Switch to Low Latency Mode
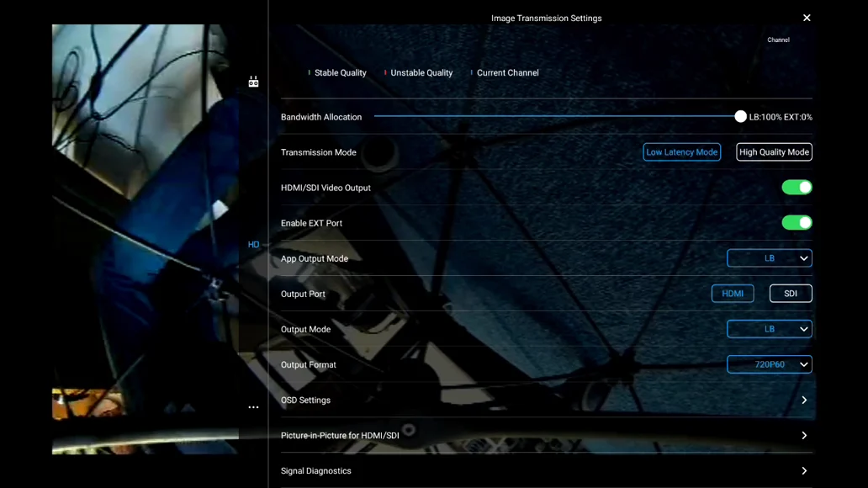Viewport: 868px width, 488px height. coord(681,152)
